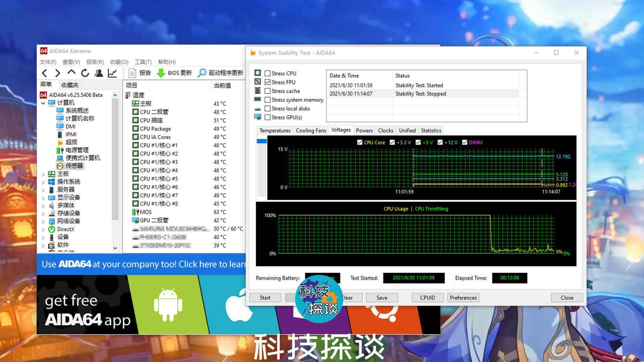Click the 报告 report document icon
The image size is (644, 362).
(x=132, y=73)
